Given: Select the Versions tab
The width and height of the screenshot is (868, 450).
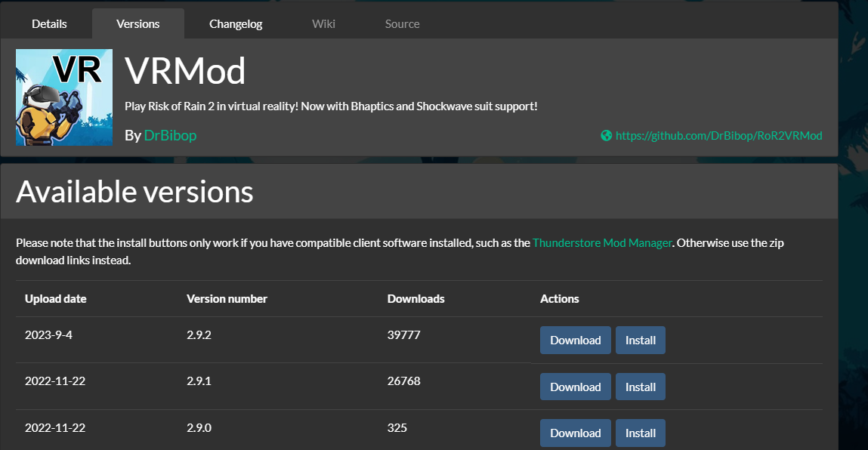Looking at the screenshot, I should (x=137, y=24).
